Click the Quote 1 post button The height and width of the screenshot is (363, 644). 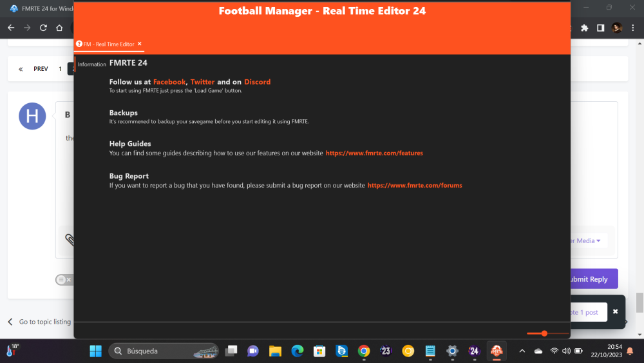coord(589,312)
